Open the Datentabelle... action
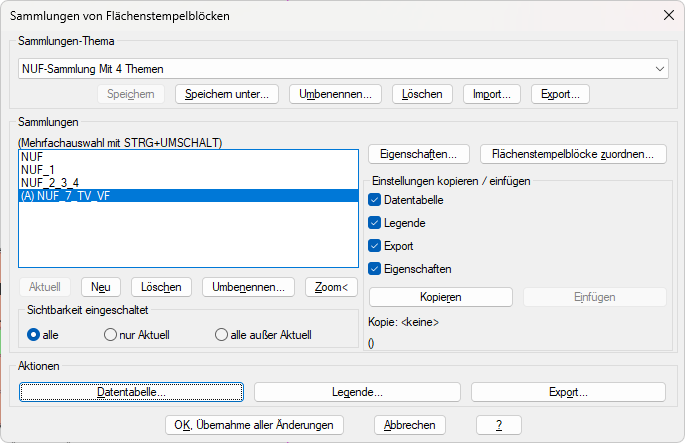The width and height of the screenshot is (685, 443). point(131,392)
